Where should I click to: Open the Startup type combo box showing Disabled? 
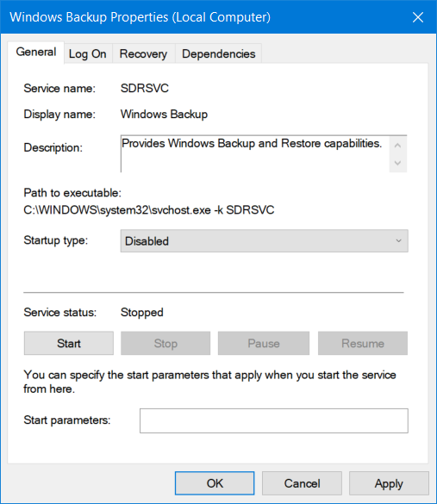click(265, 240)
